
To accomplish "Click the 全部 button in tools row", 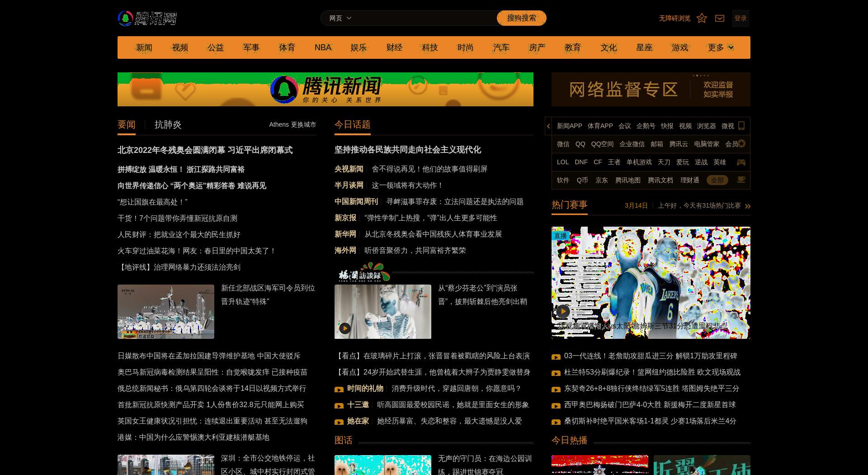I will click(x=717, y=180).
